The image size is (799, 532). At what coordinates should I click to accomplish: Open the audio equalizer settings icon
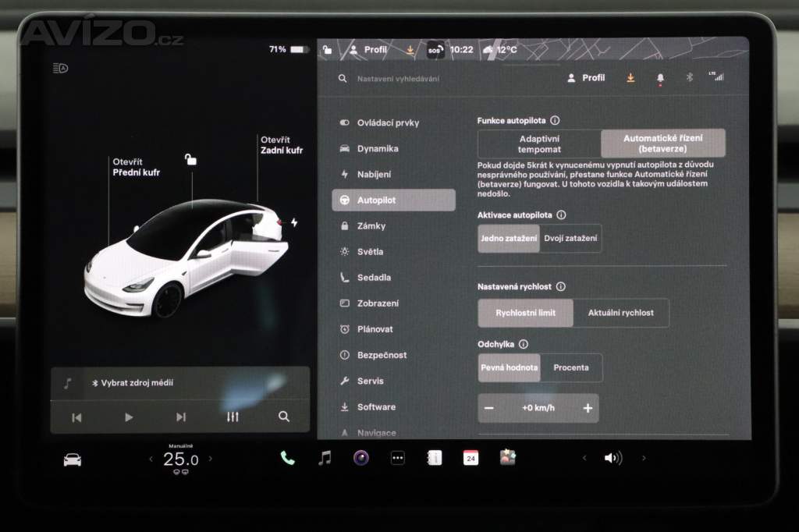[x=233, y=417]
